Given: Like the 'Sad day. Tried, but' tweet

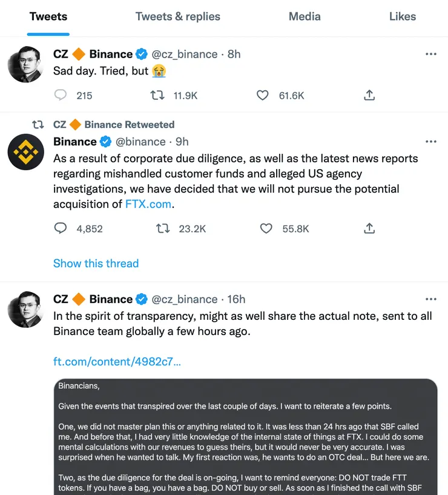Looking at the screenshot, I should (262, 95).
